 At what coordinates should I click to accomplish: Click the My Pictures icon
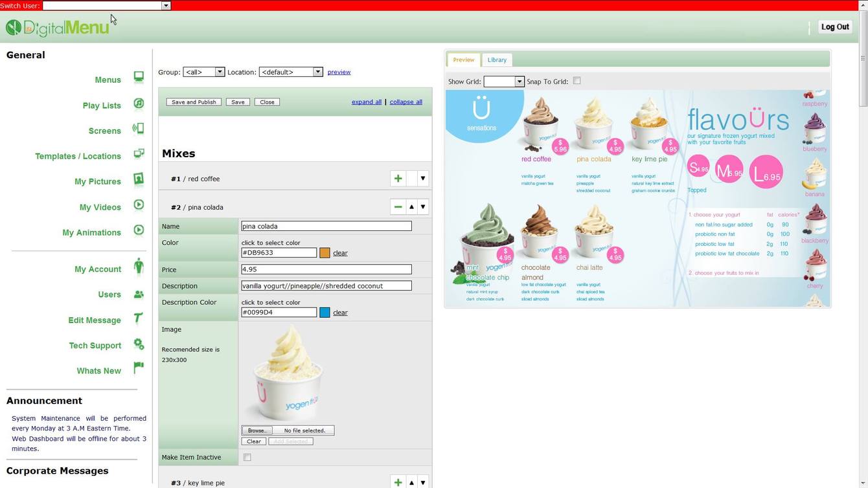click(139, 179)
